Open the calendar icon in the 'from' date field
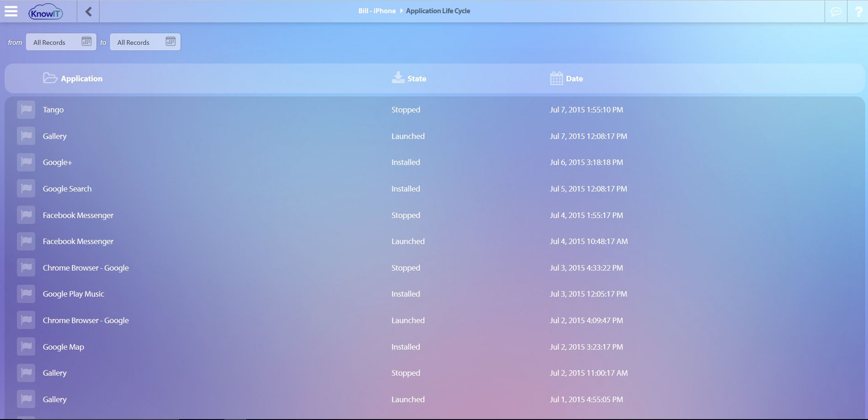This screenshot has height=420, width=868. pos(86,42)
